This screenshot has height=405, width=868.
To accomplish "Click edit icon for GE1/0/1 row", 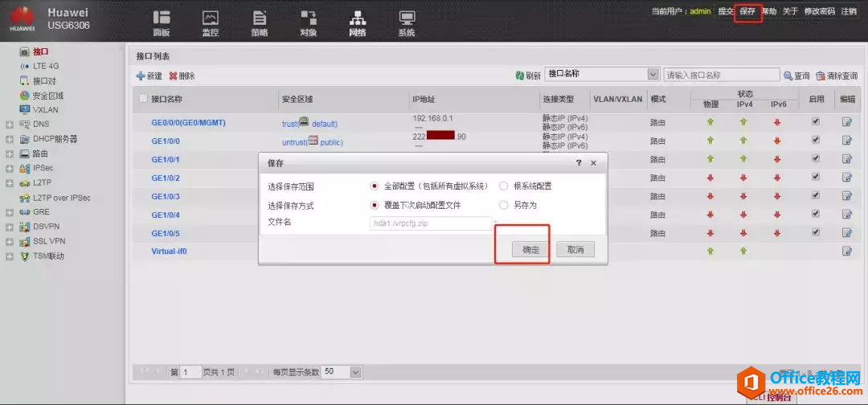I will click(x=847, y=159).
